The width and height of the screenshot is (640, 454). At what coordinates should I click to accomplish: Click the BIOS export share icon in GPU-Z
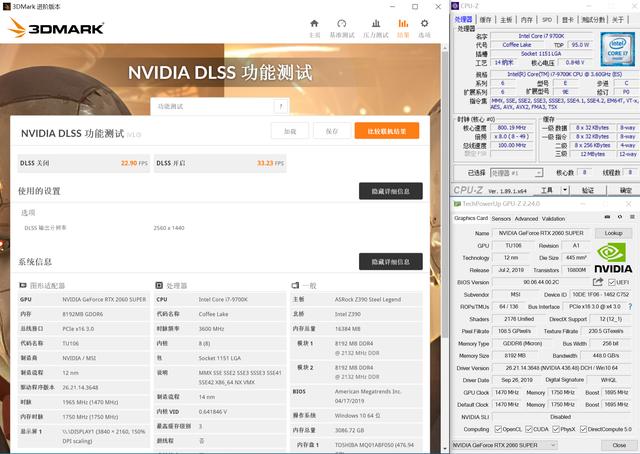pos(598,282)
